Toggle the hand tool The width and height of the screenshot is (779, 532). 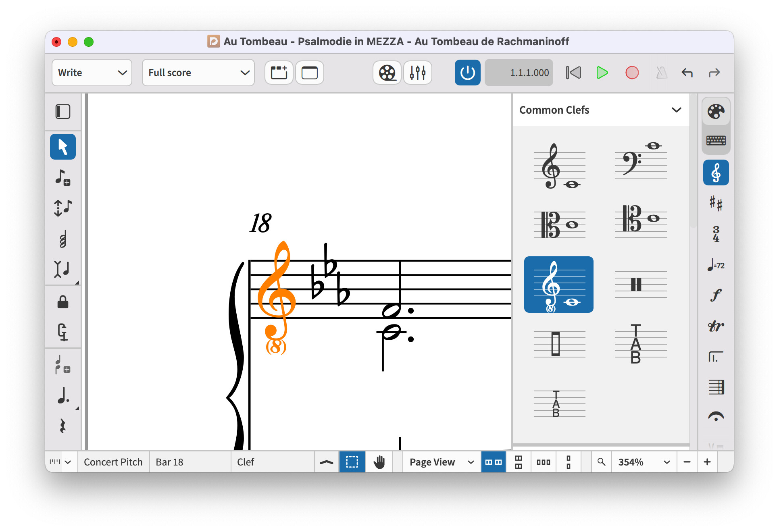(379, 462)
